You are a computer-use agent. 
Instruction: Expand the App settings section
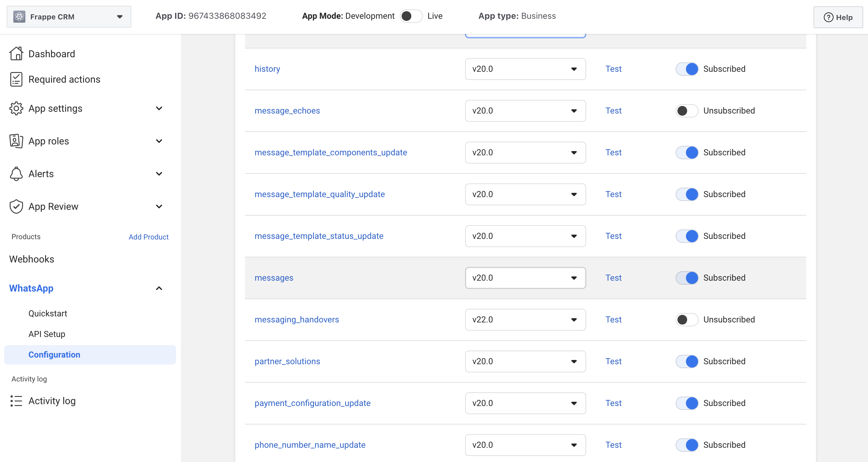pos(159,108)
